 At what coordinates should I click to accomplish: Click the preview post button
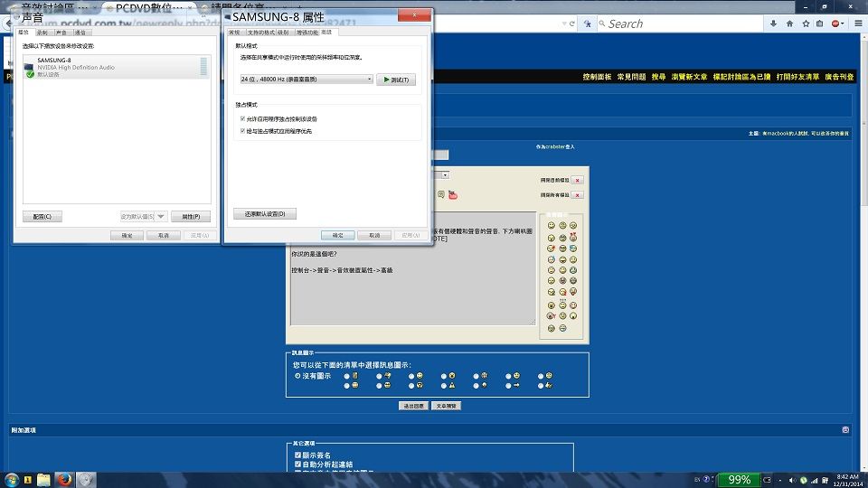(x=446, y=406)
